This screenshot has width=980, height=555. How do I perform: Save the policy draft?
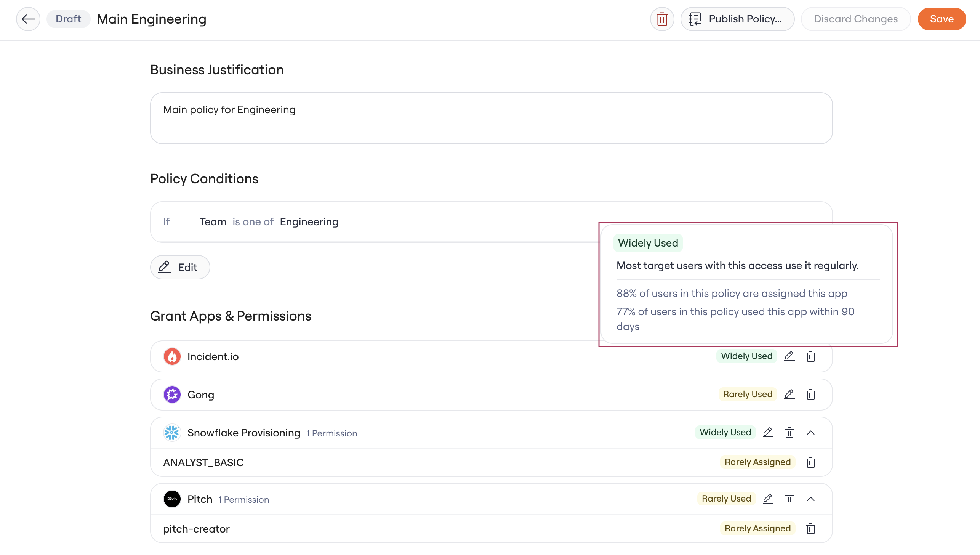pos(942,19)
